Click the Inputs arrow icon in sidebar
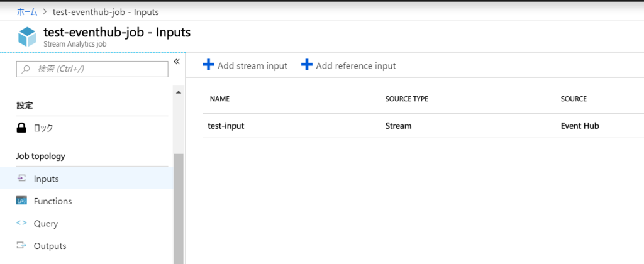 21,178
